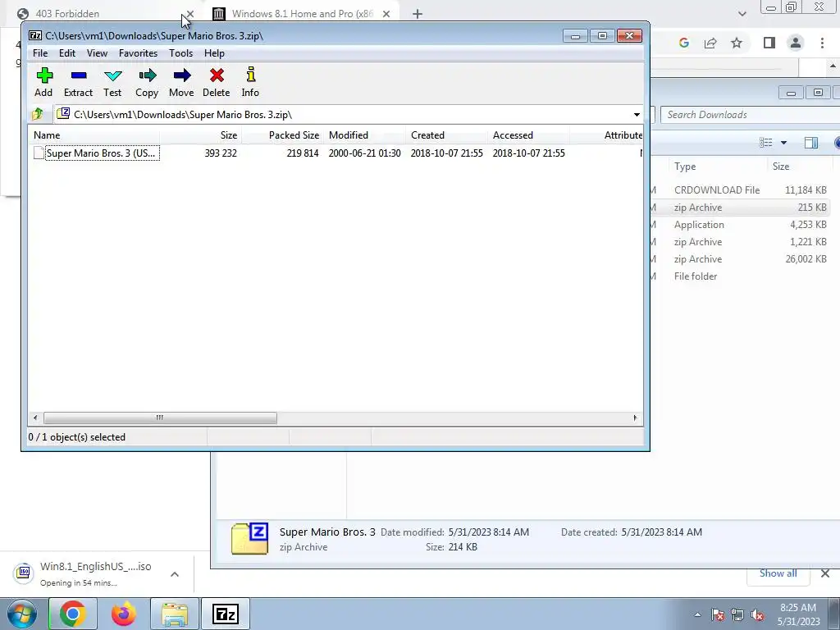Screen dimensions: 840x630
Task: Click the Chrome taskbar icon
Action: pyautogui.click(x=73, y=614)
